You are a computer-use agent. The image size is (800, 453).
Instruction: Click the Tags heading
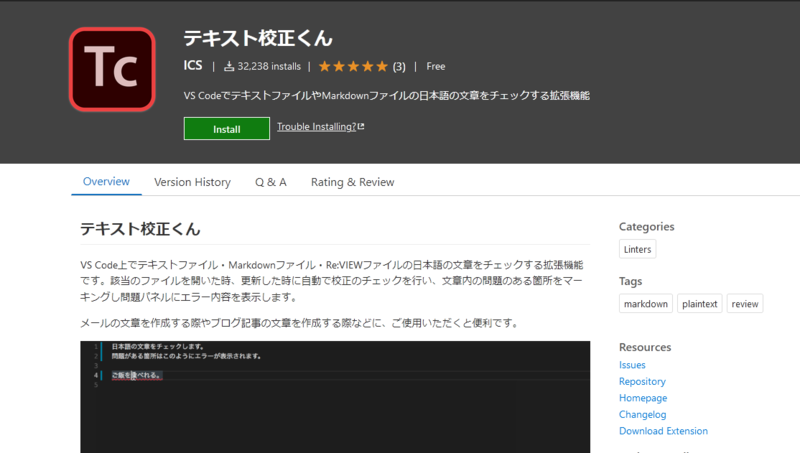click(630, 281)
